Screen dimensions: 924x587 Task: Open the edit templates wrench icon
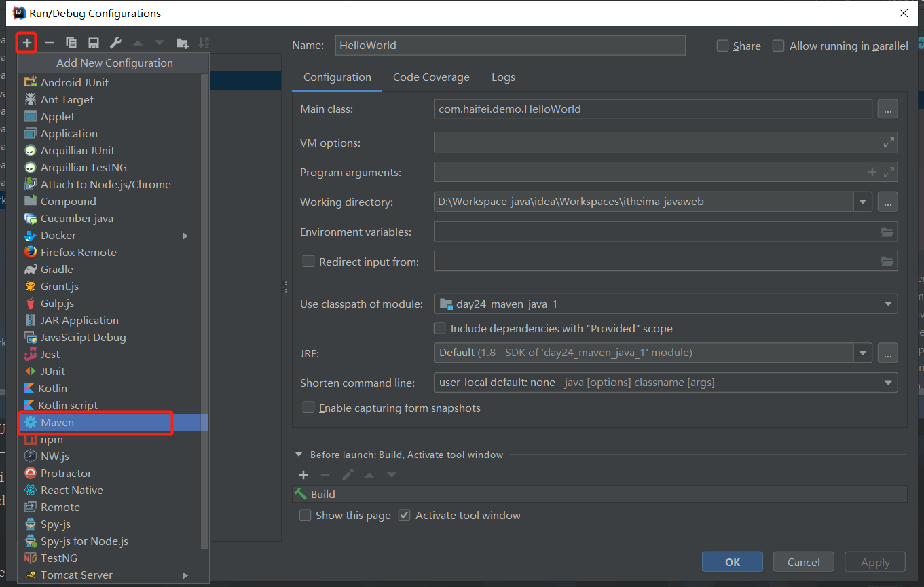tap(115, 43)
